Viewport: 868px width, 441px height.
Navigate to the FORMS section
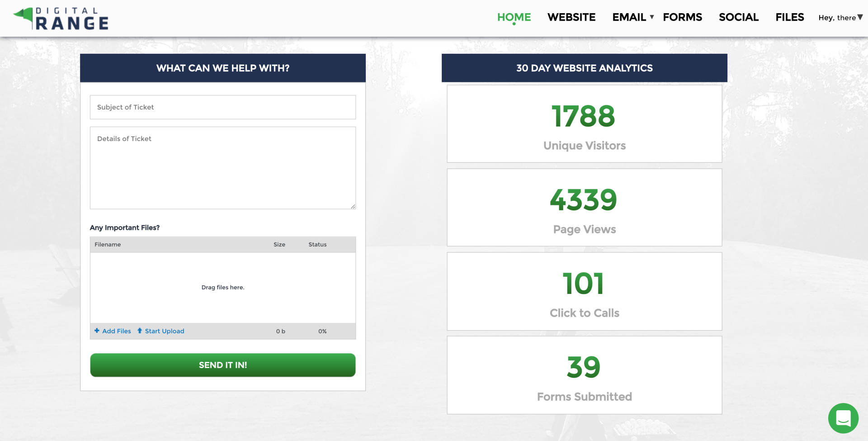coord(683,17)
